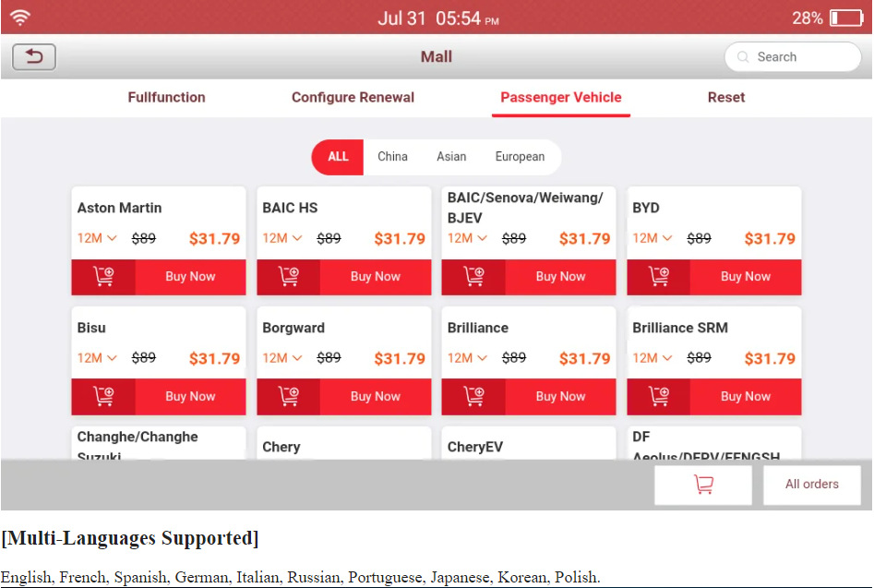874x588 pixels.
Task: Click the Jul 31 05:54 PM clock
Action: pos(438,18)
